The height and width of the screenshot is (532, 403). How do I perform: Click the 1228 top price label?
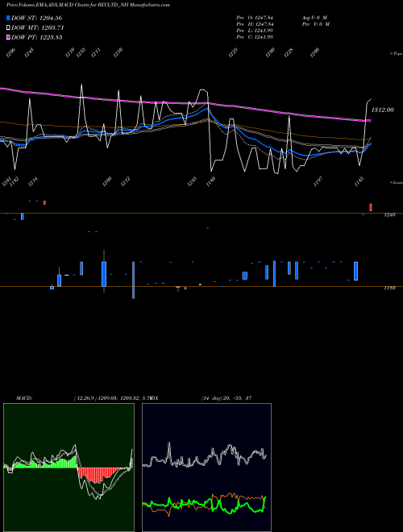click(x=289, y=52)
